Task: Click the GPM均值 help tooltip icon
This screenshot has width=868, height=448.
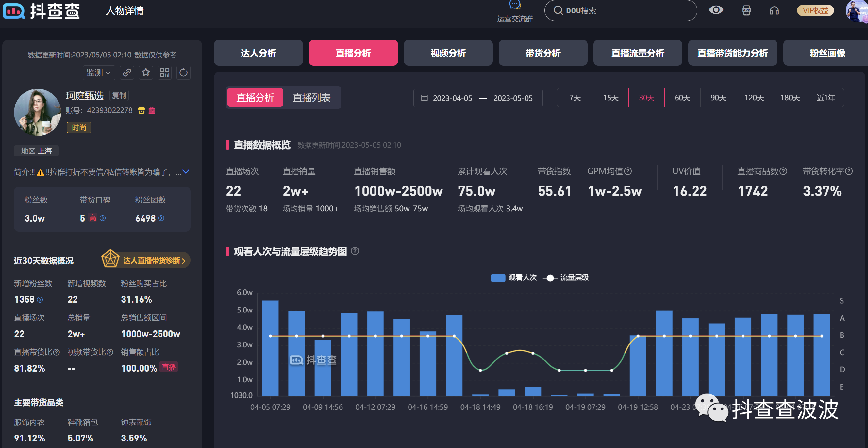Action: (x=628, y=171)
